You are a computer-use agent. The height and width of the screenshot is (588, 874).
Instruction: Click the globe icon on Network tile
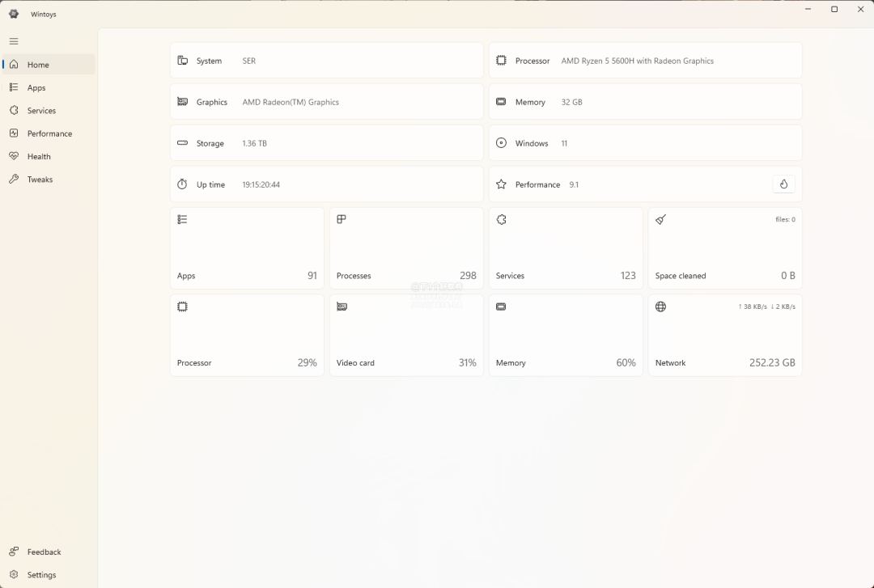(660, 307)
